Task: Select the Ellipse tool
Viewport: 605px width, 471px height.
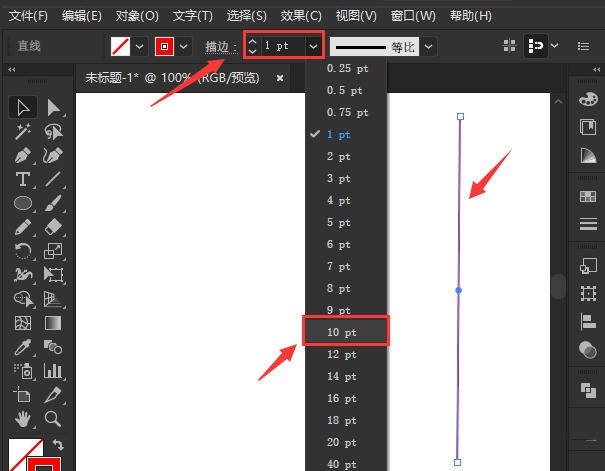Action: (x=23, y=203)
